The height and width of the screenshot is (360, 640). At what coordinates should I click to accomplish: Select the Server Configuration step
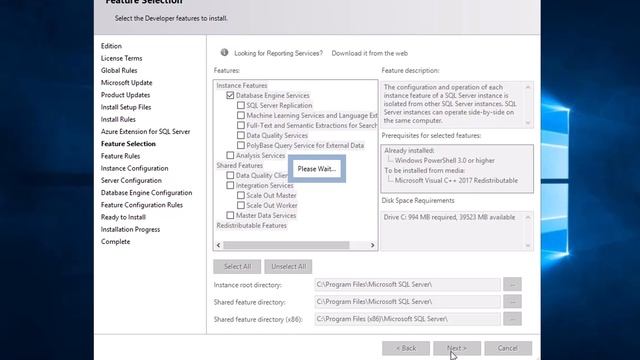point(131,180)
